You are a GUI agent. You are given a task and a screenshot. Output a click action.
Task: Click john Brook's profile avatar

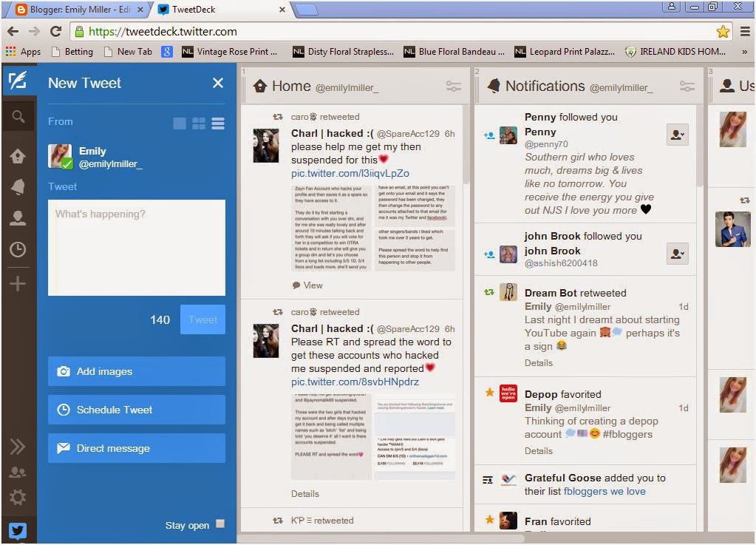(508, 254)
